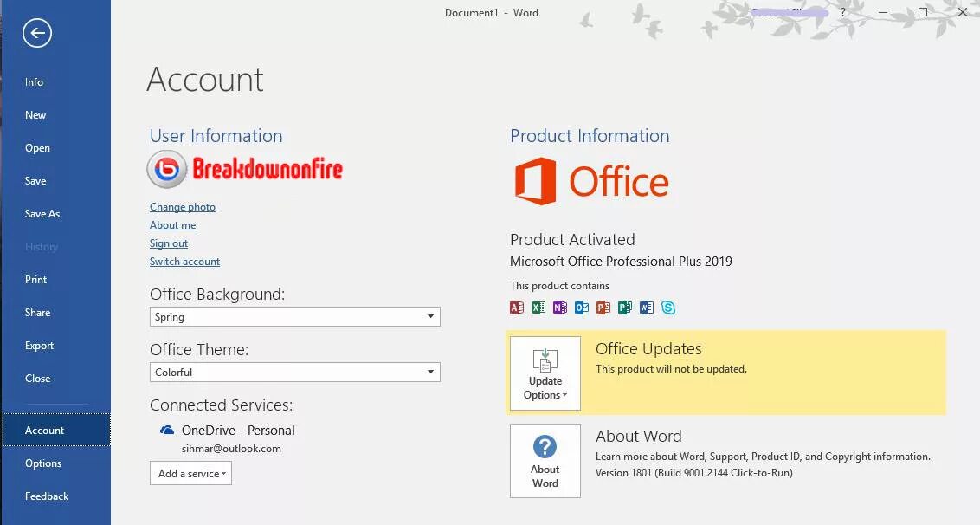The image size is (980, 525).
Task: Click the Breakdownonfire username text
Action: [x=268, y=169]
